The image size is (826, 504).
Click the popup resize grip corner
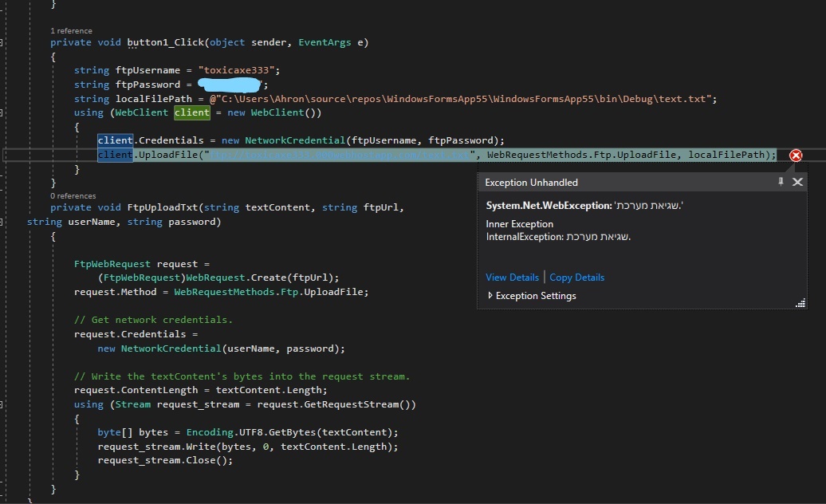800,302
